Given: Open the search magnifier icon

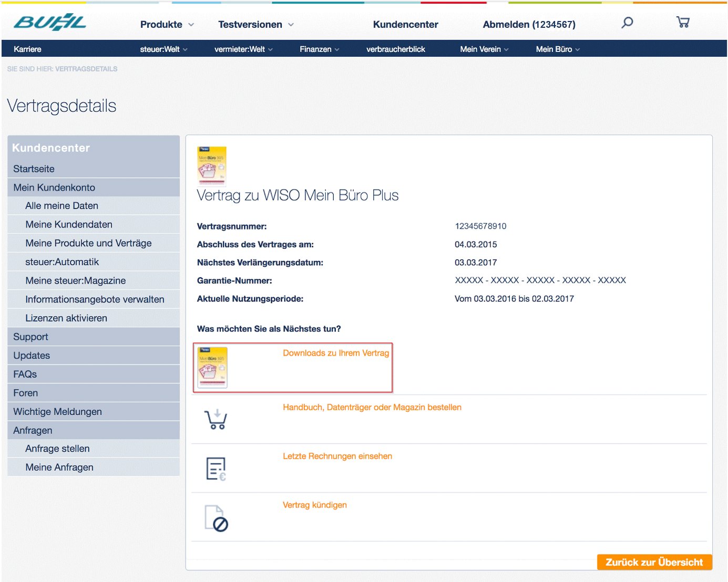Looking at the screenshot, I should pos(627,23).
